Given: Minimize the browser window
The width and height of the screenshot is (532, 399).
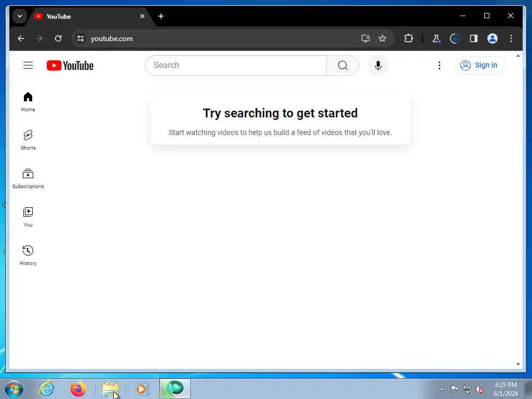Looking at the screenshot, I should point(463,16).
